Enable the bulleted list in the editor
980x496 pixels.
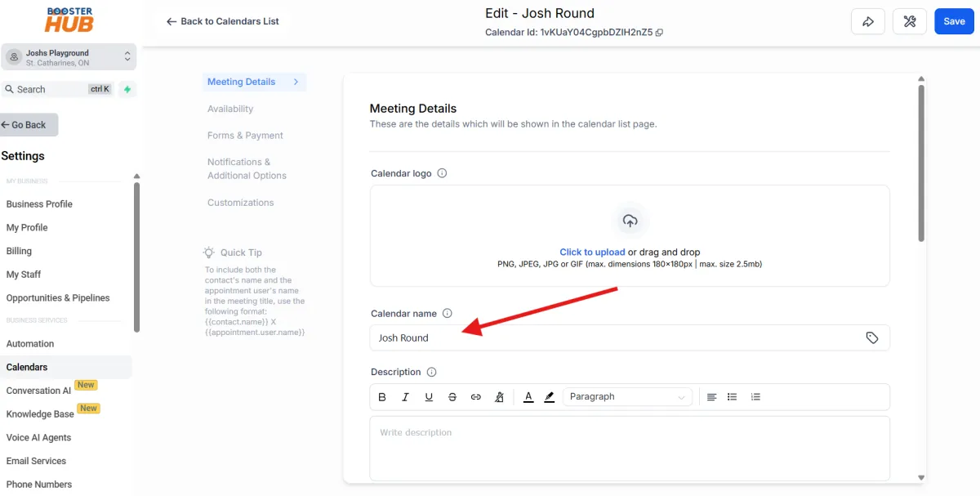pyautogui.click(x=732, y=396)
